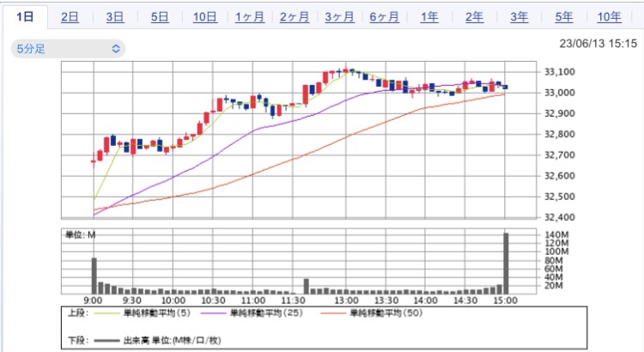Image resolution: width=644 pixels, height=352 pixels.
Task: Open the 10日 period tab
Action: [205, 17]
